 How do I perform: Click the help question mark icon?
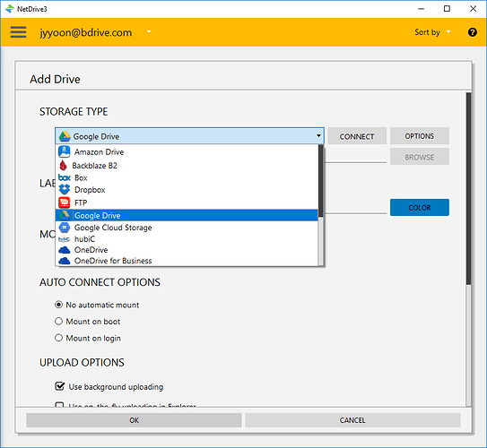(473, 32)
